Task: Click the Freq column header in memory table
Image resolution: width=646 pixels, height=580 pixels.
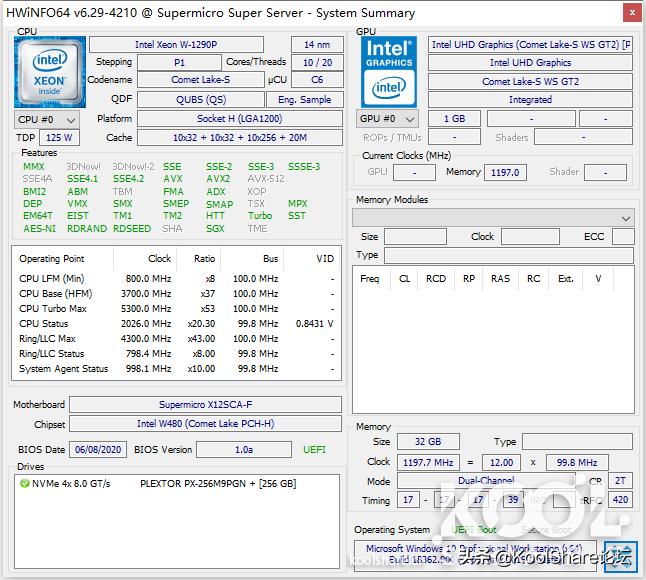Action: [369, 279]
